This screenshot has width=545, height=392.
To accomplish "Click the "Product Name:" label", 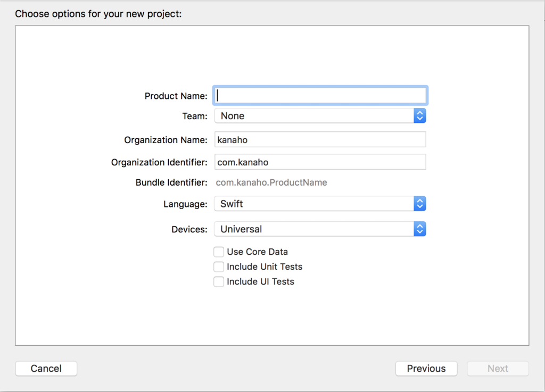I will (x=176, y=96).
